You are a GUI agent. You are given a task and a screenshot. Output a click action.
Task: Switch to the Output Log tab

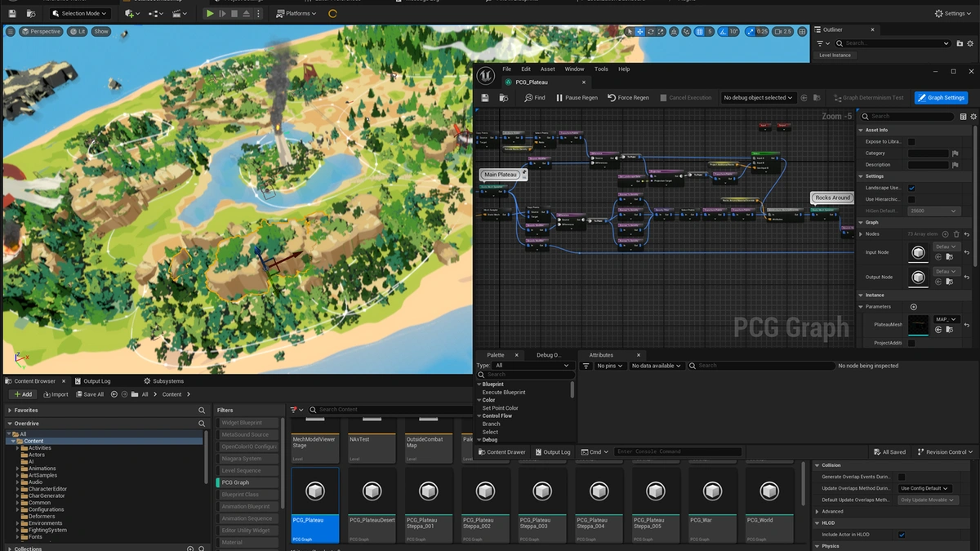tap(92, 381)
